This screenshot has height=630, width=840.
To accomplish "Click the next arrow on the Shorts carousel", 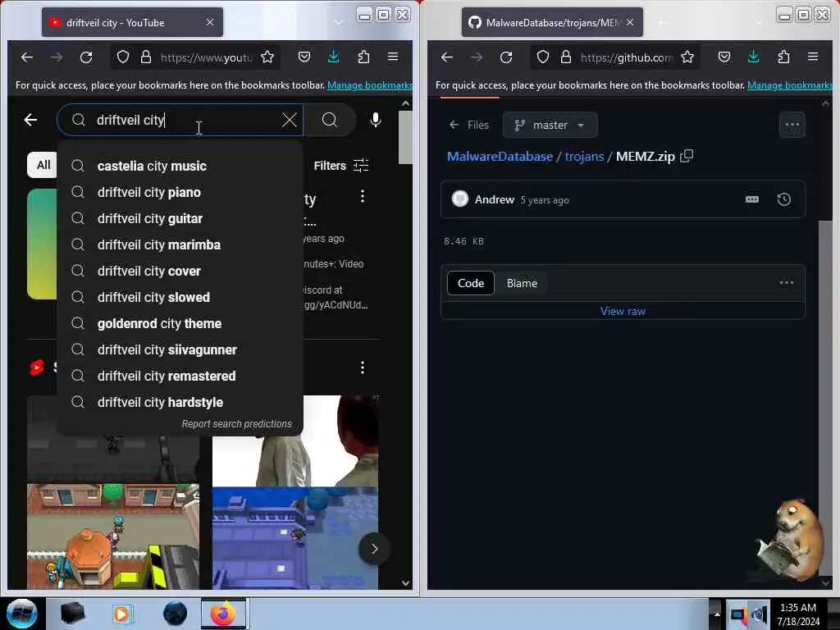I will pyautogui.click(x=374, y=549).
